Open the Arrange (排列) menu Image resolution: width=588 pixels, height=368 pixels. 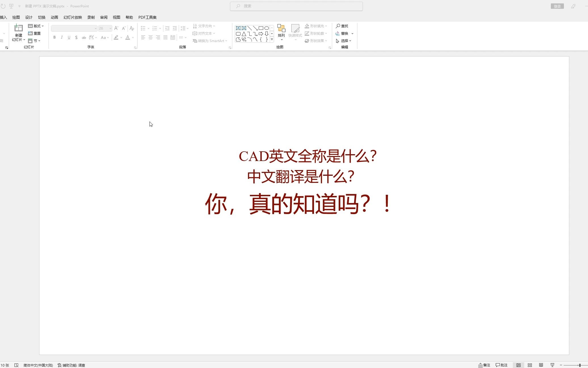point(281,32)
